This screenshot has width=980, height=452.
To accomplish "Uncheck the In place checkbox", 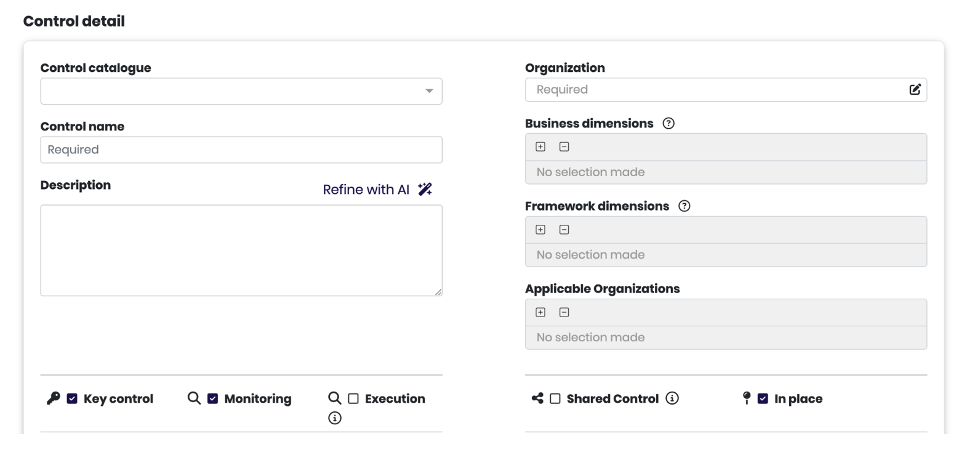I will pyautogui.click(x=763, y=398).
